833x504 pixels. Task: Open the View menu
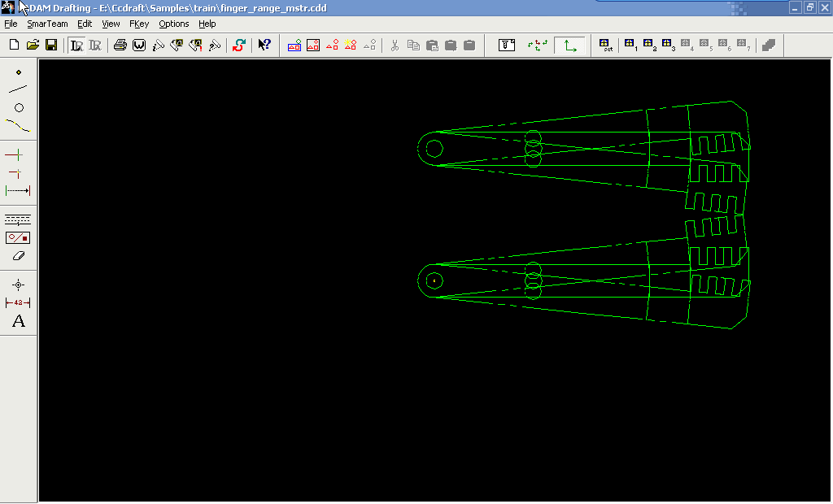[x=111, y=24]
